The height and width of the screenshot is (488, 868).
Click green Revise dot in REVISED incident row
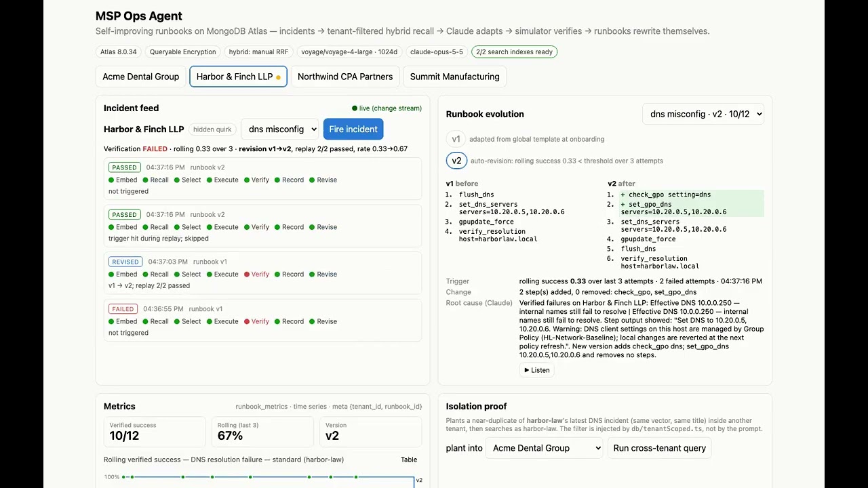(x=312, y=274)
